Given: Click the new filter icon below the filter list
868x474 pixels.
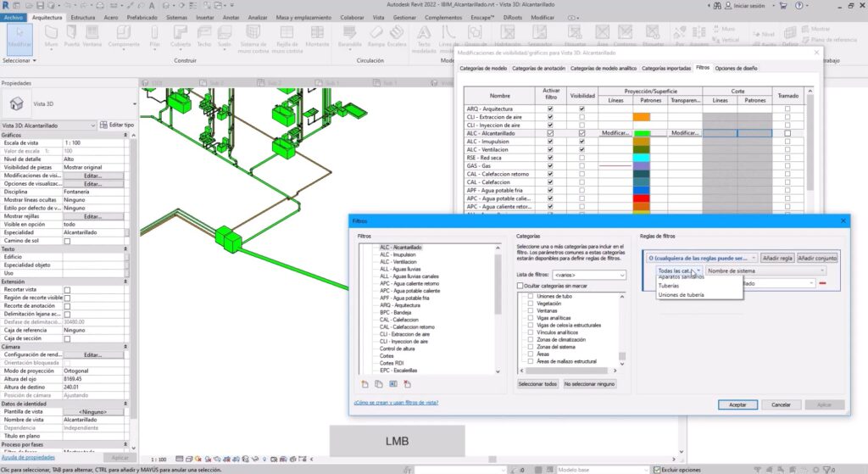Looking at the screenshot, I should (x=365, y=384).
